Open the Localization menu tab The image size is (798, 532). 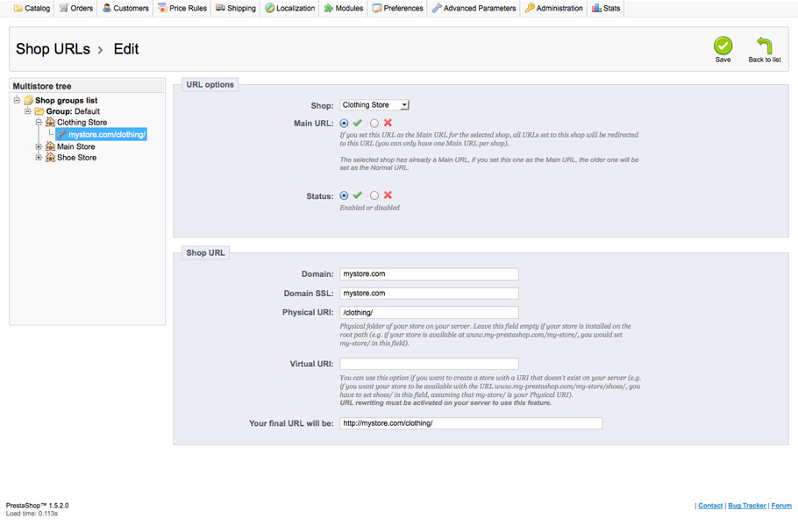tap(289, 9)
